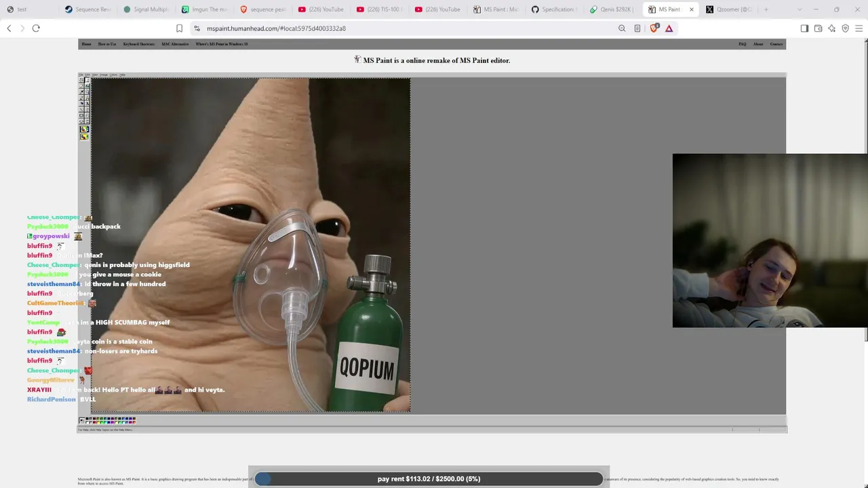Open the Paint Help menu
Viewport: 868px width, 488px height.
123,75
